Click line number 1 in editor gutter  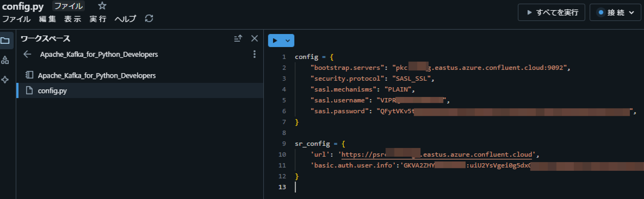[284, 57]
